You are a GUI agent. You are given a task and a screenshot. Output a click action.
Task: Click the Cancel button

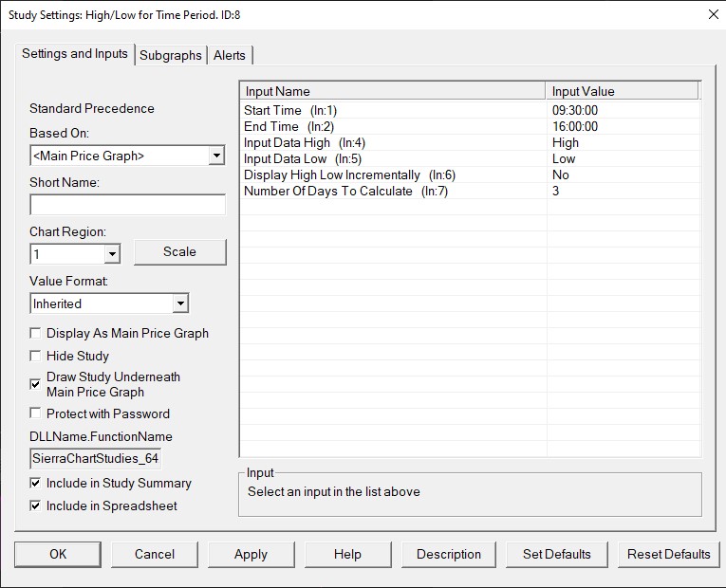tap(155, 554)
